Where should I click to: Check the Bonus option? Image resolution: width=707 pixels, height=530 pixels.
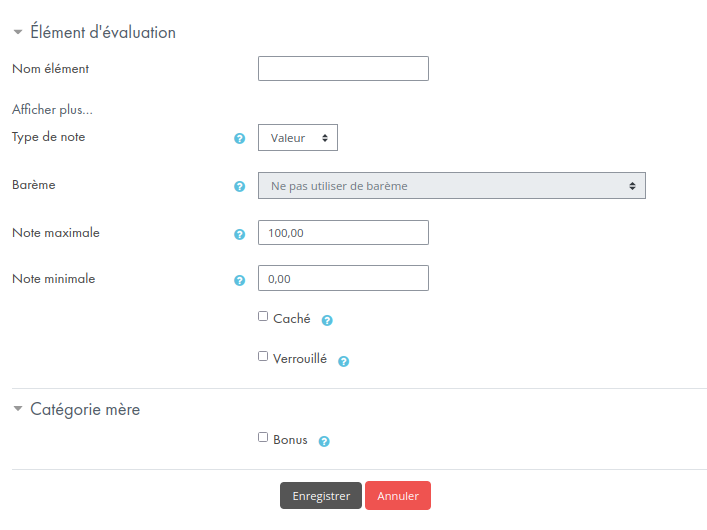263,437
